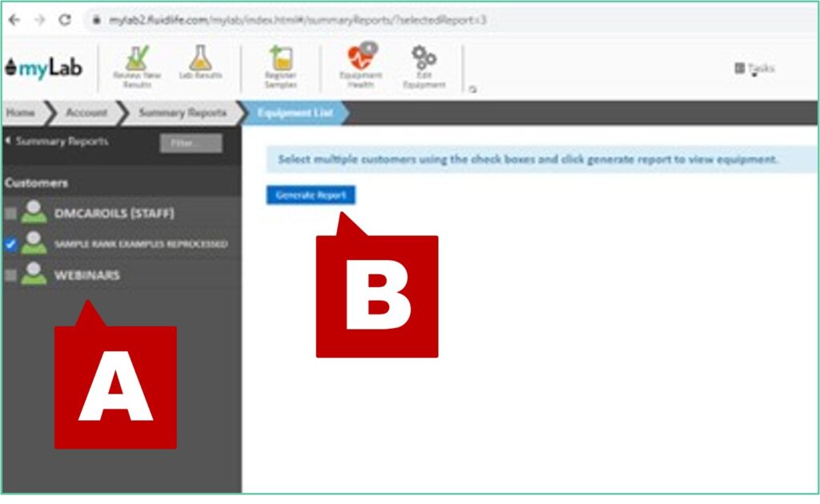
Task: Collapse the Summary Reports side panel arrow
Action: [8, 142]
